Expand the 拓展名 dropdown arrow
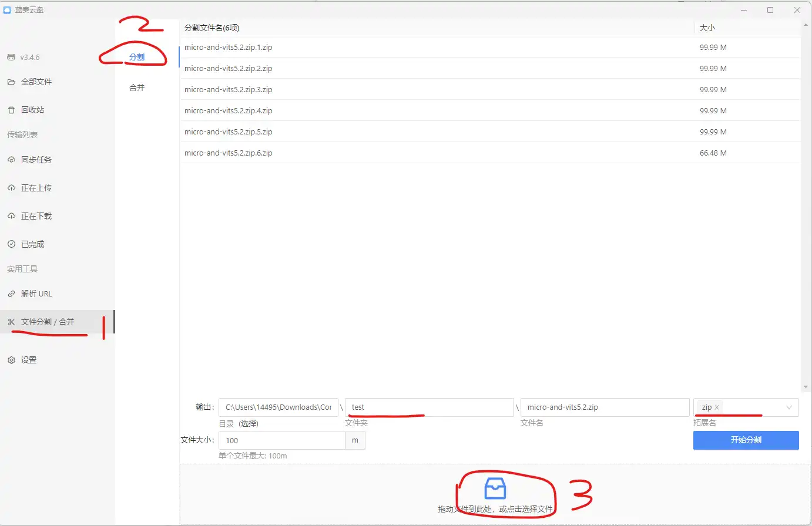The image size is (812, 526). click(x=788, y=407)
